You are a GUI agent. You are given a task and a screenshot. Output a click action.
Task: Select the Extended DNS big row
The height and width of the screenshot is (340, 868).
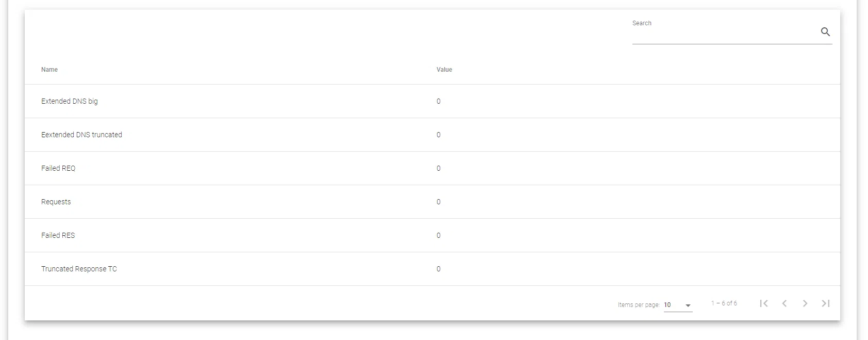pos(70,101)
